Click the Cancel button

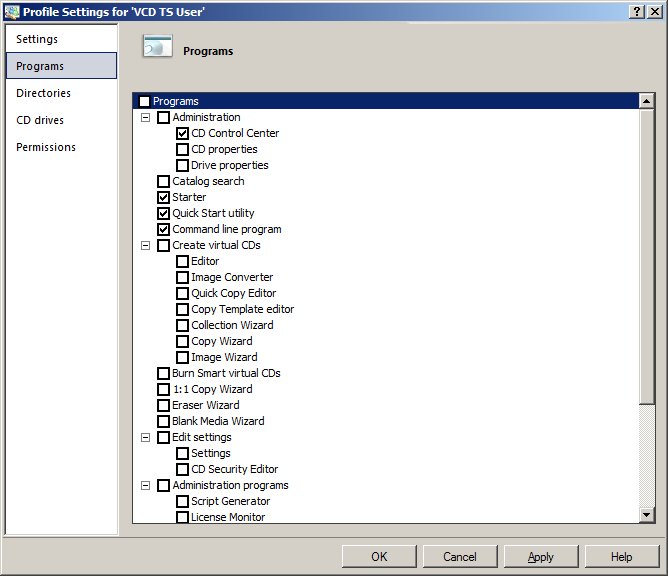pos(460,557)
